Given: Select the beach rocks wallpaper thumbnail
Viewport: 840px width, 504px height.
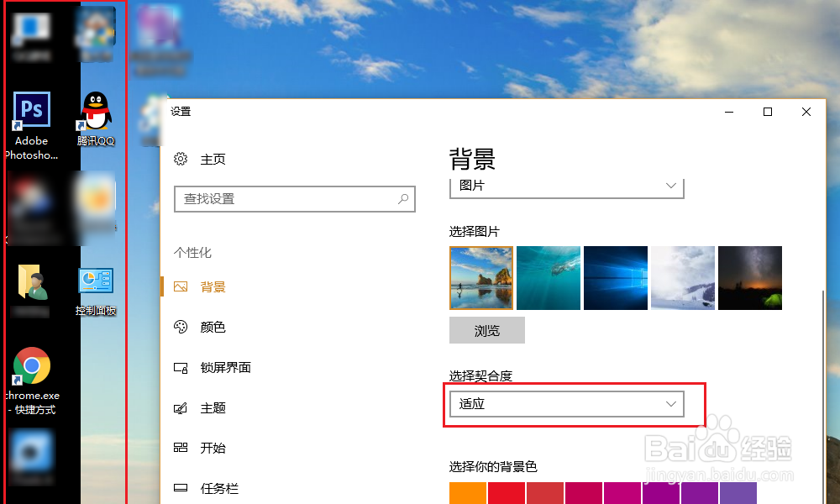Looking at the screenshot, I should pyautogui.click(x=481, y=278).
